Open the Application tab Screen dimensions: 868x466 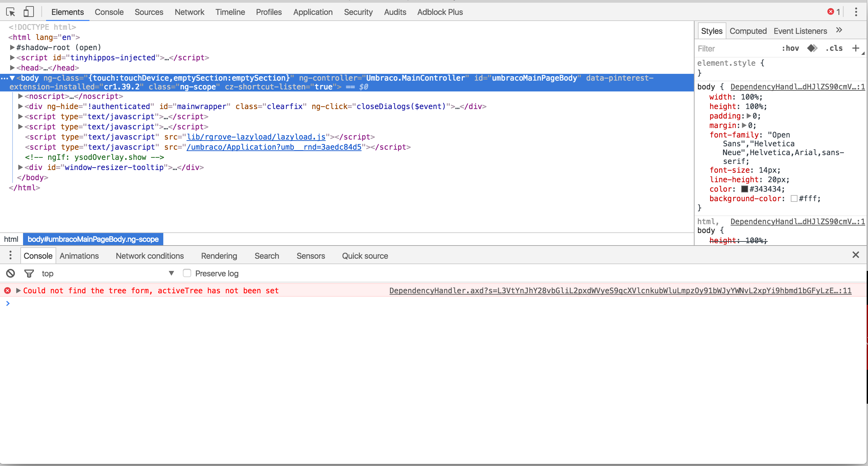tap(313, 12)
